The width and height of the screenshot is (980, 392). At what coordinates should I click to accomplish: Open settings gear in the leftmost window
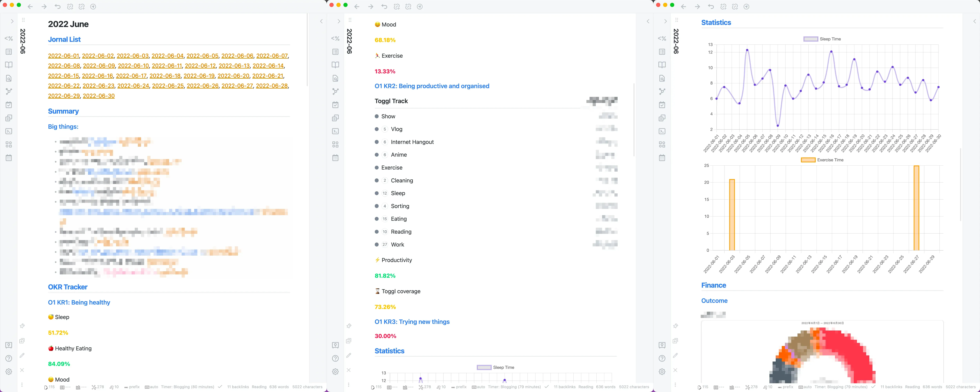point(9,371)
